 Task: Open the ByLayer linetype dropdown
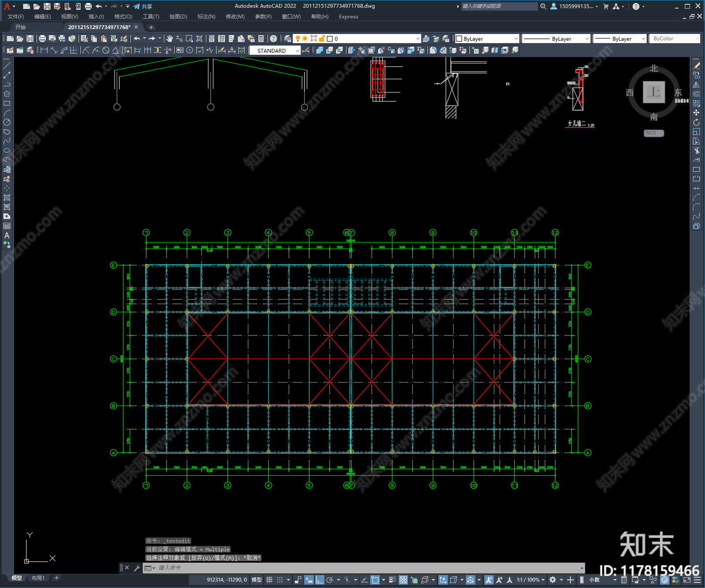[x=556, y=39]
